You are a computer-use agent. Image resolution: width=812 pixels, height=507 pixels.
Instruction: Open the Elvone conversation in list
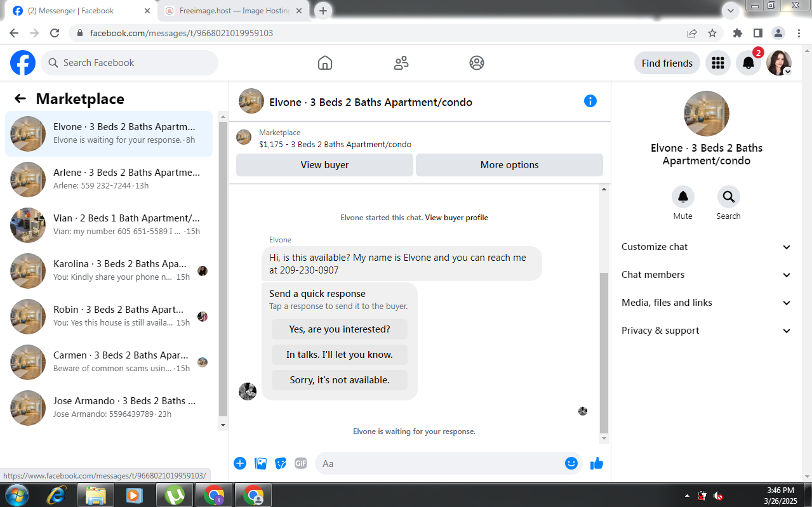(x=109, y=134)
